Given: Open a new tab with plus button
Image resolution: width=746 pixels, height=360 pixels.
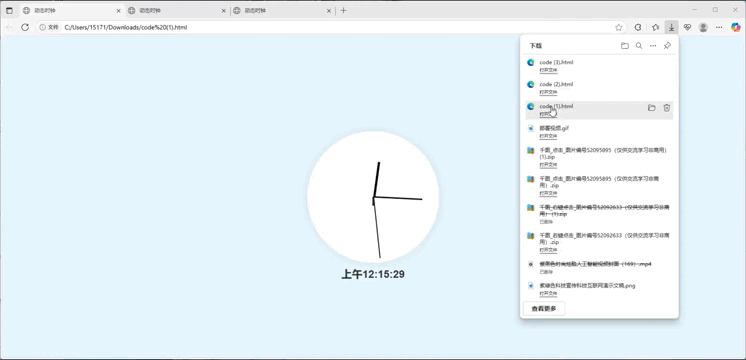Looking at the screenshot, I should [344, 10].
